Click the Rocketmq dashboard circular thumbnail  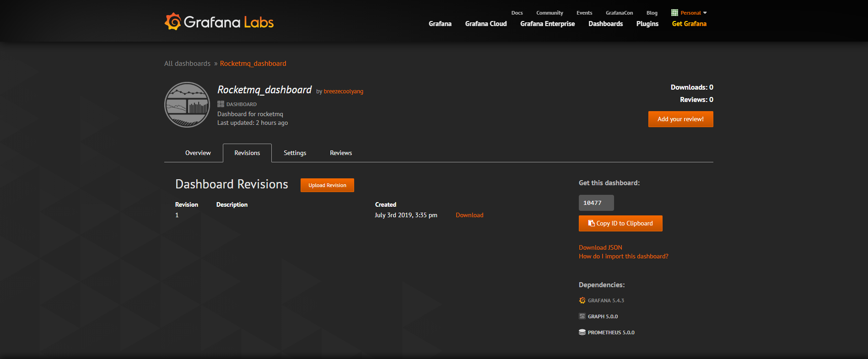(187, 105)
